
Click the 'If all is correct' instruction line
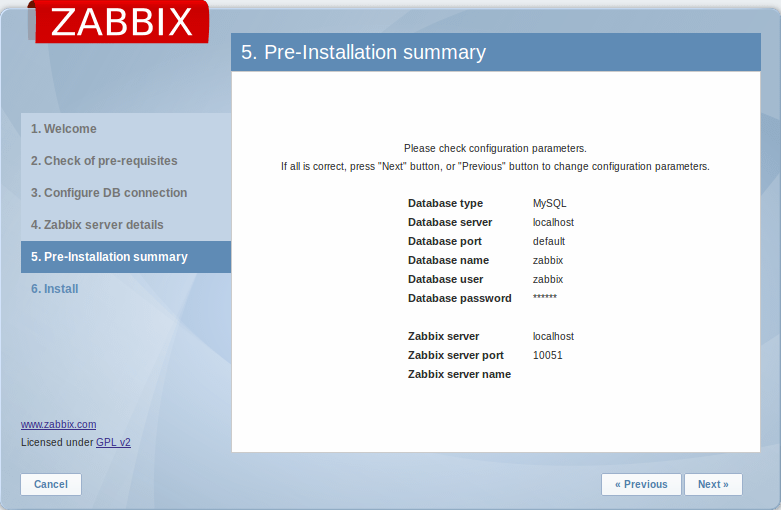tap(495, 166)
